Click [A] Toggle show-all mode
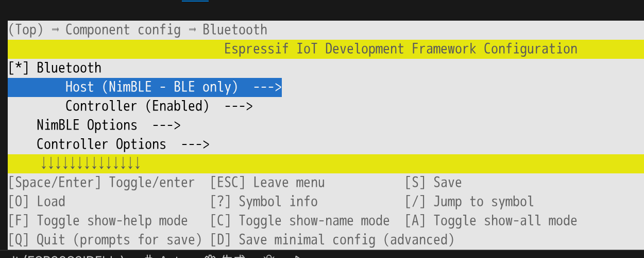Viewport: 644px width, 258px height. 491,221
